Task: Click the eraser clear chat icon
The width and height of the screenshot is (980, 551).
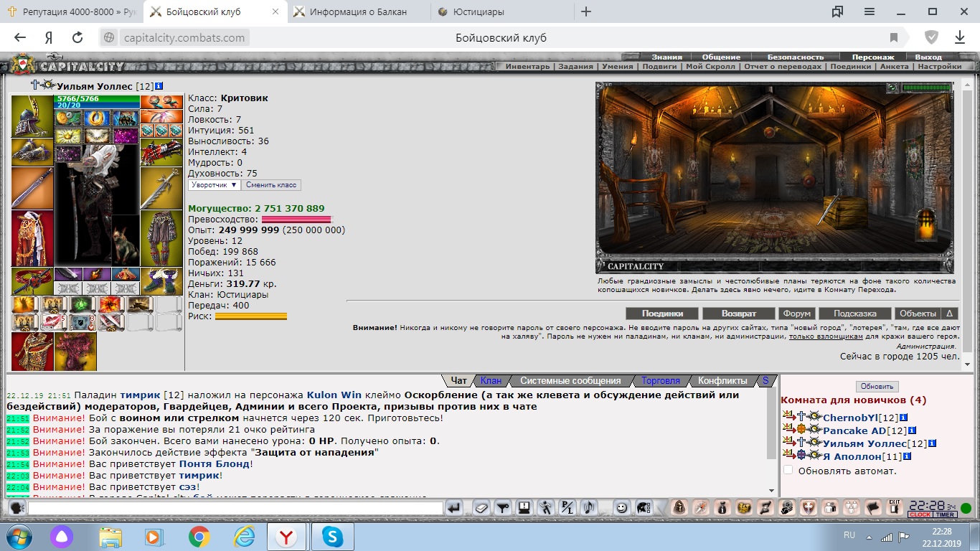Action: pyautogui.click(x=481, y=508)
